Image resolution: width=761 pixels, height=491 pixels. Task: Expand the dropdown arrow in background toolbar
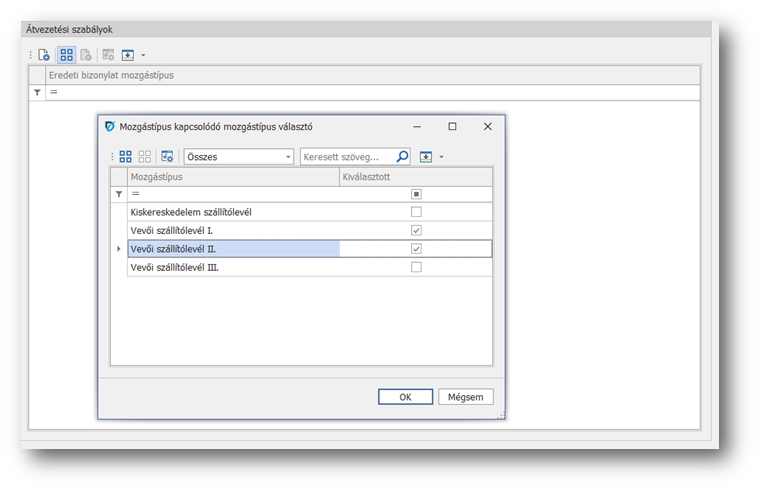pyautogui.click(x=143, y=55)
